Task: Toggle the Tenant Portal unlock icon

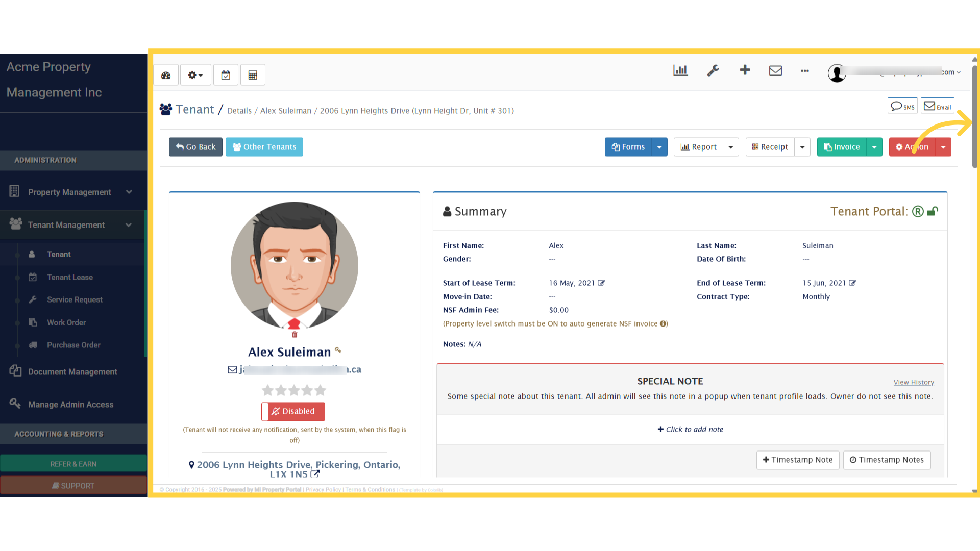Action: pos(933,211)
